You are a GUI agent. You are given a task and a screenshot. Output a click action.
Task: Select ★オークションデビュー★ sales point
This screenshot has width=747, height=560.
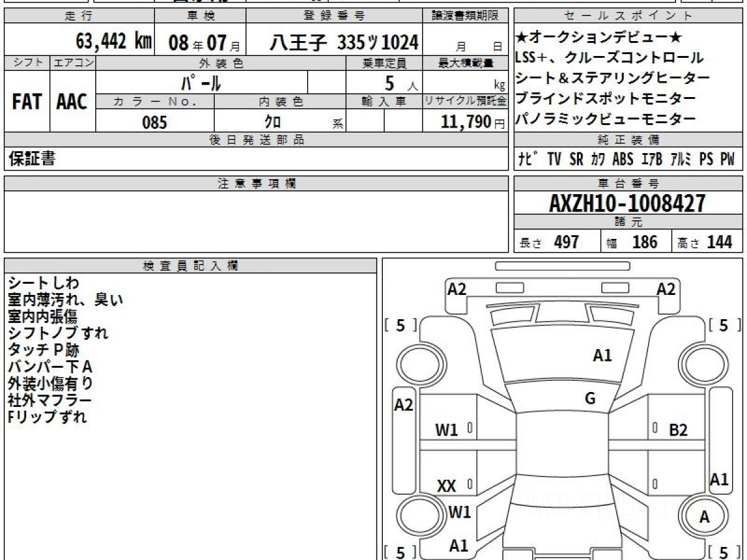tap(599, 37)
